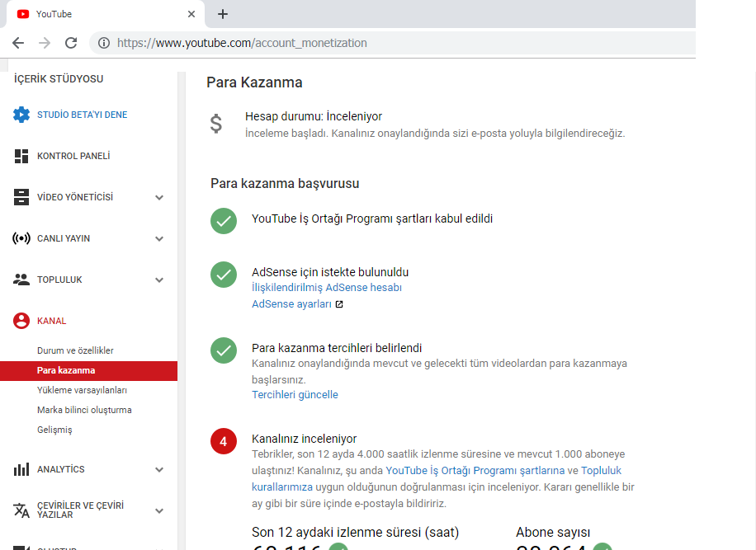Click Tercihleri güncelle link

[295, 394]
